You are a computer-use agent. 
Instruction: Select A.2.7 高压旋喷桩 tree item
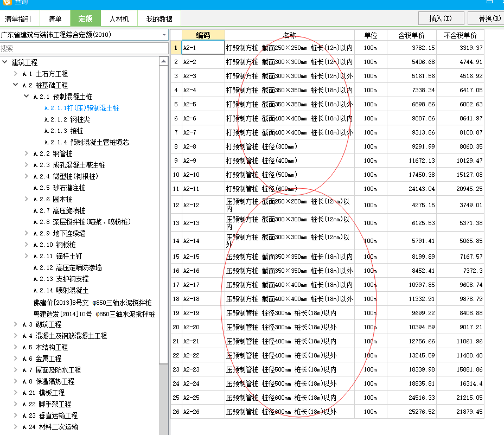click(60, 211)
